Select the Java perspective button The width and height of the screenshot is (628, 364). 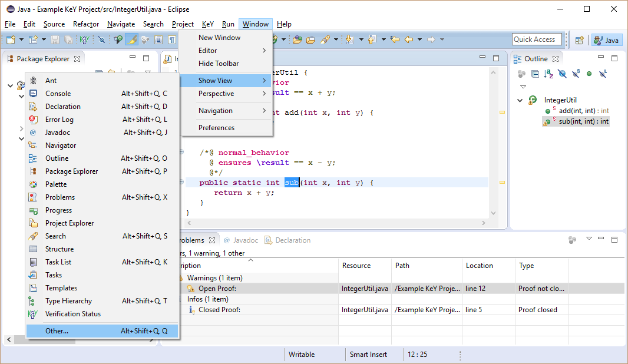pyautogui.click(x=606, y=40)
